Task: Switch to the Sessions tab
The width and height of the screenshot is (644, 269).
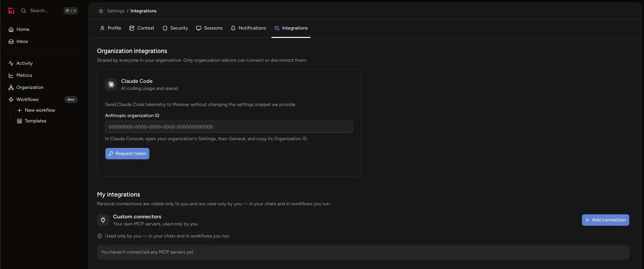Action: pyautogui.click(x=209, y=28)
